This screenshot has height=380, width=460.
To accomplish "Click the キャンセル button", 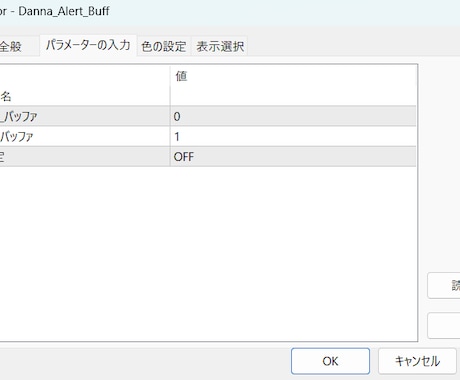I will [x=417, y=361].
